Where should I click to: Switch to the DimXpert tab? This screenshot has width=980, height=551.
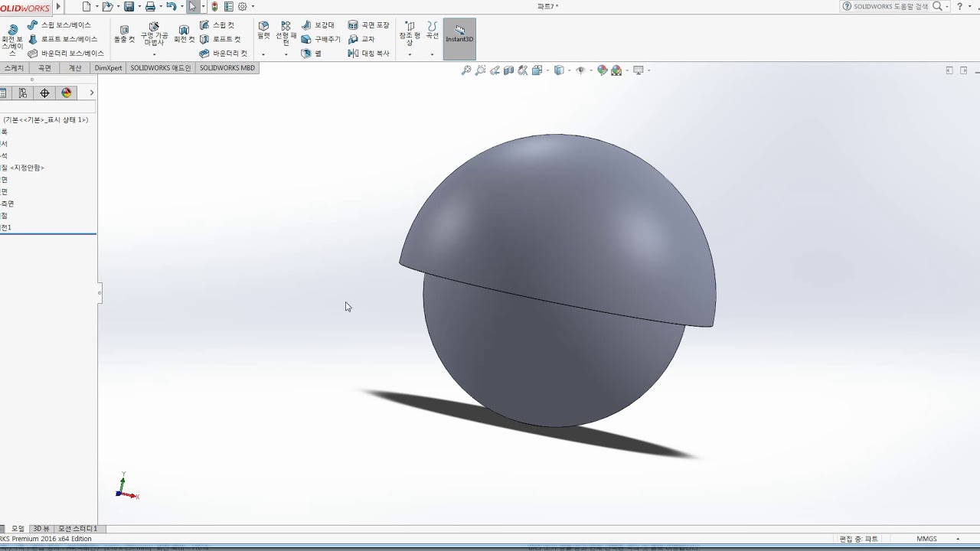tap(108, 68)
